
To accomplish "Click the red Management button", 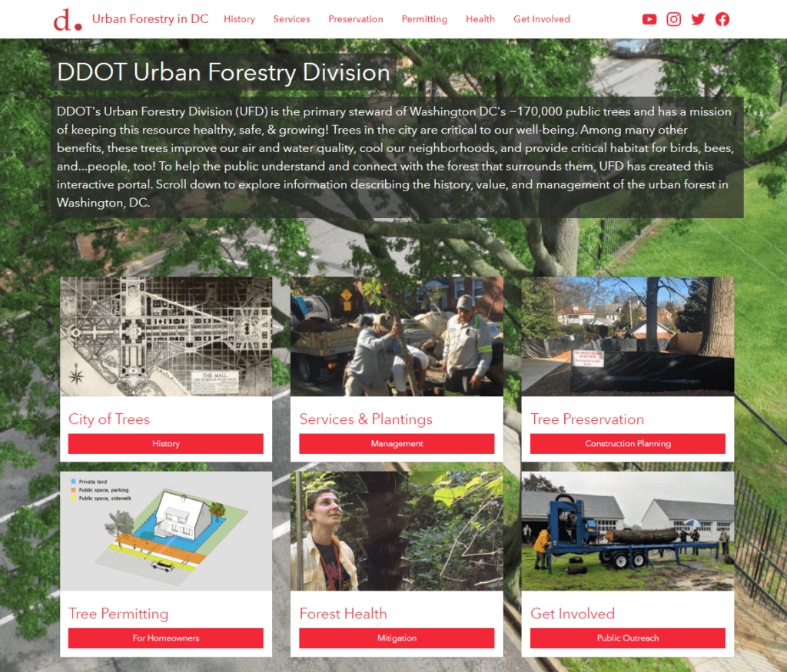I will coord(397,444).
